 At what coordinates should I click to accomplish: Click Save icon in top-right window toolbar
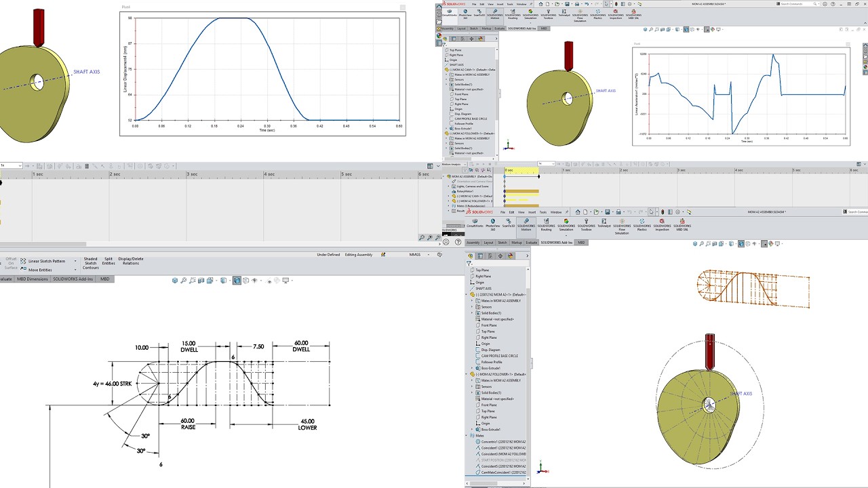click(x=567, y=4)
